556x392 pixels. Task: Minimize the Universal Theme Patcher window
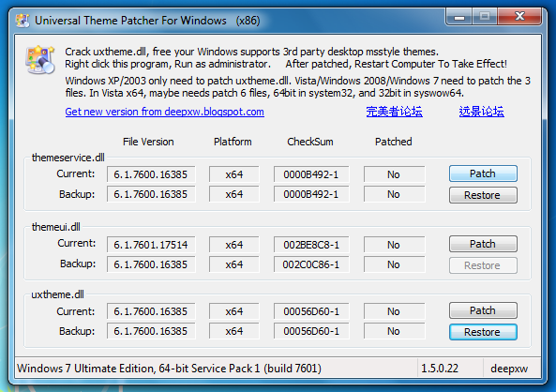459,17
